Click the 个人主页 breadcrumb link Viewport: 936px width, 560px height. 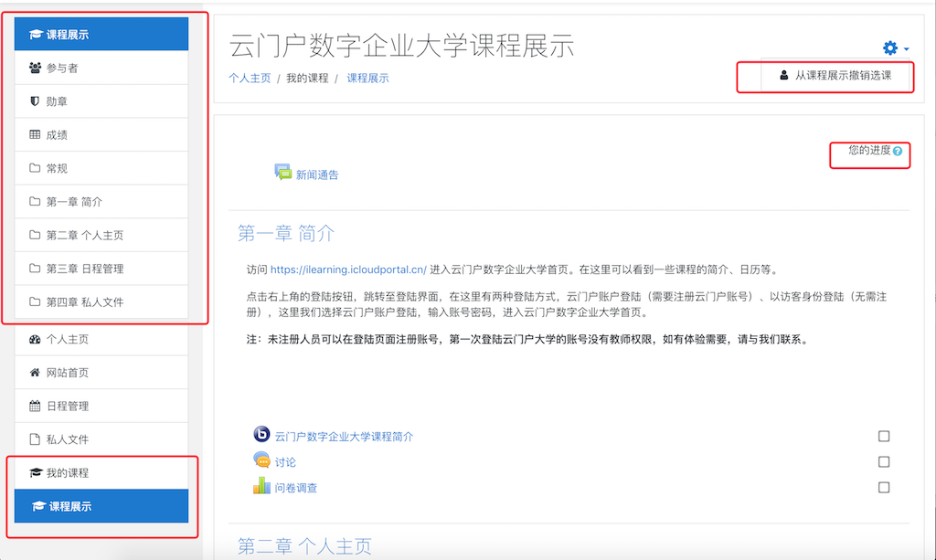point(250,79)
